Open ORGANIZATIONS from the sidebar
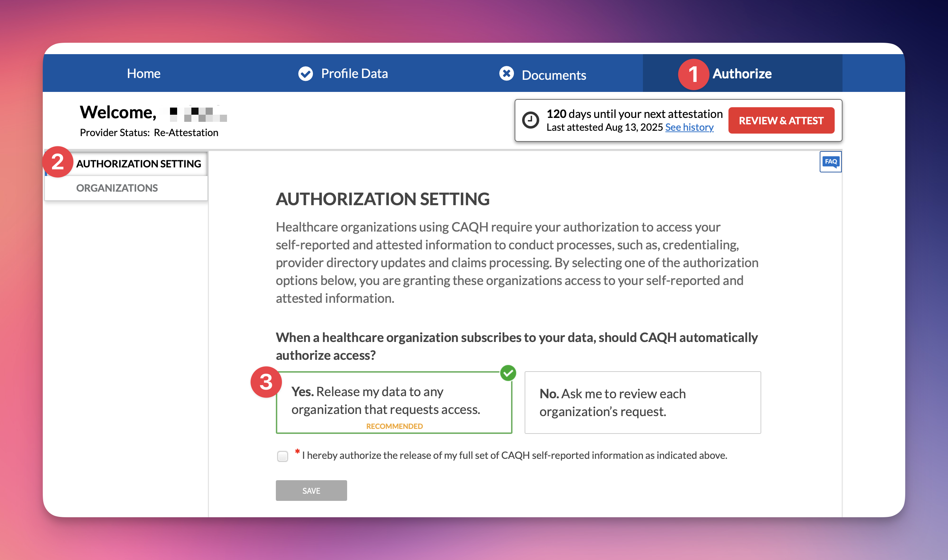The image size is (948, 560). [117, 188]
